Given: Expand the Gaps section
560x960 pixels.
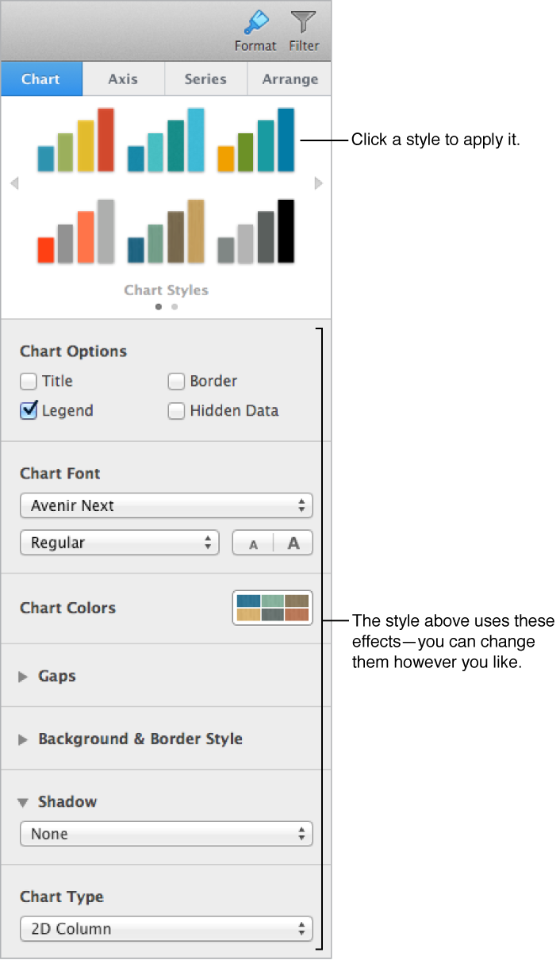Looking at the screenshot, I should coord(23,676).
